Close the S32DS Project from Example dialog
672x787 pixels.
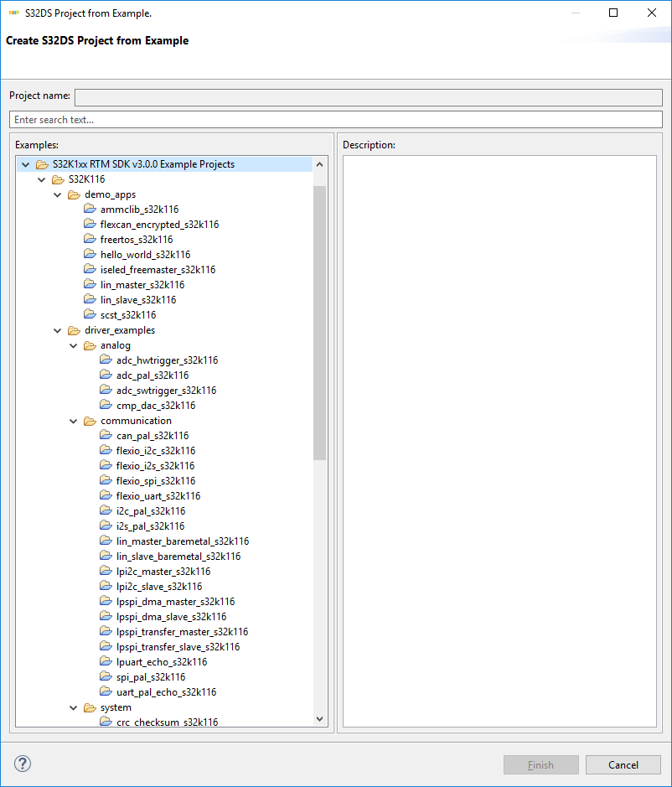tap(651, 13)
